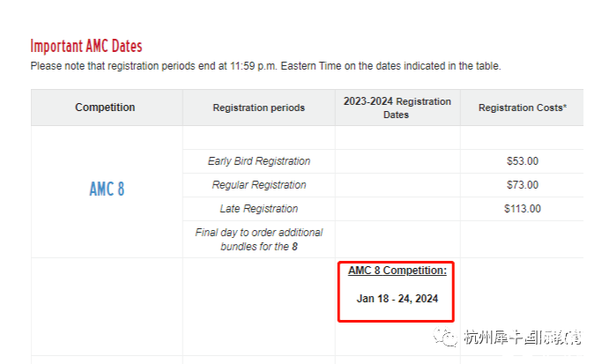602x364 pixels.
Task: Select the Late Registration row label
Action: pyautogui.click(x=259, y=209)
